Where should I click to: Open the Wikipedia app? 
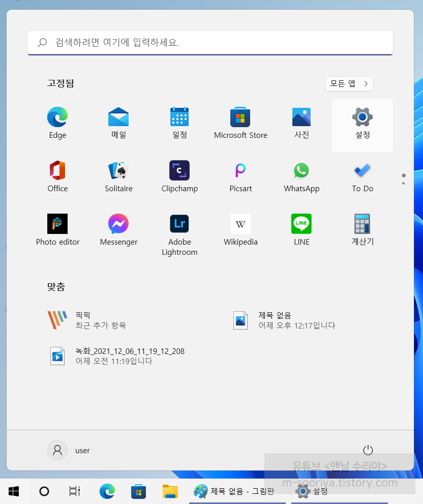coord(240,230)
